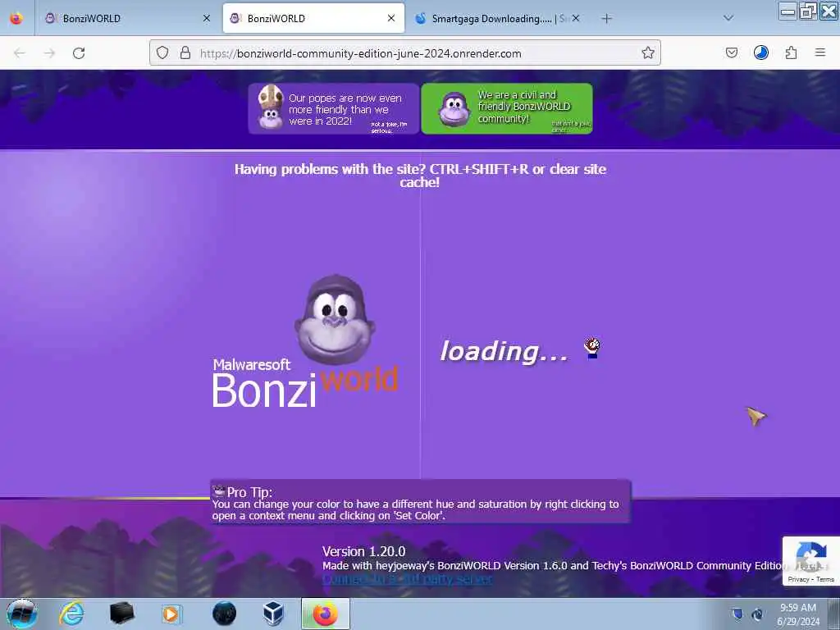Click the taskbar clock showing 9:59 AM

(x=798, y=614)
